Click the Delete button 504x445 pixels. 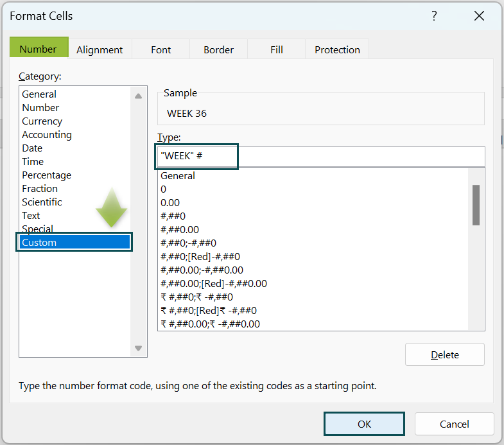pyautogui.click(x=444, y=354)
